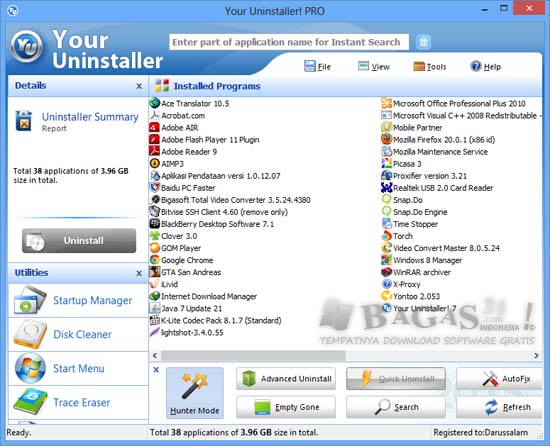550x446 pixels.
Task: Close the bottom action toolbar
Action: (x=156, y=370)
